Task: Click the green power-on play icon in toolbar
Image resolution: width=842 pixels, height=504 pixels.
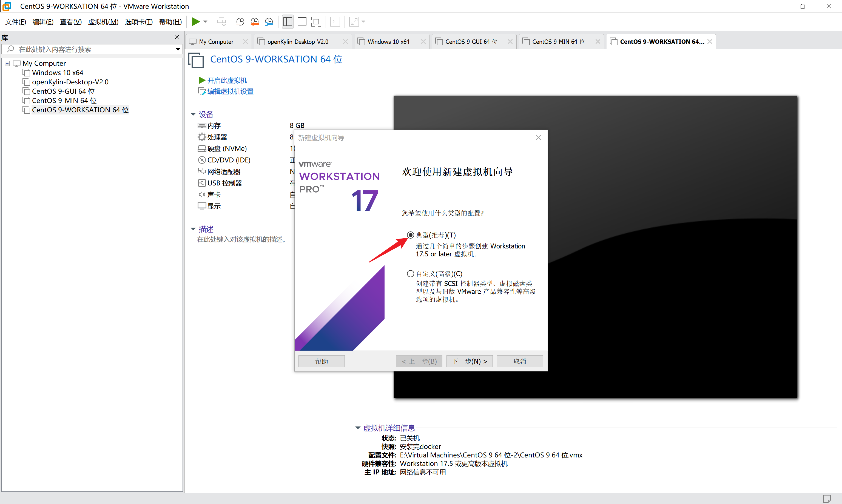Action: (x=196, y=22)
